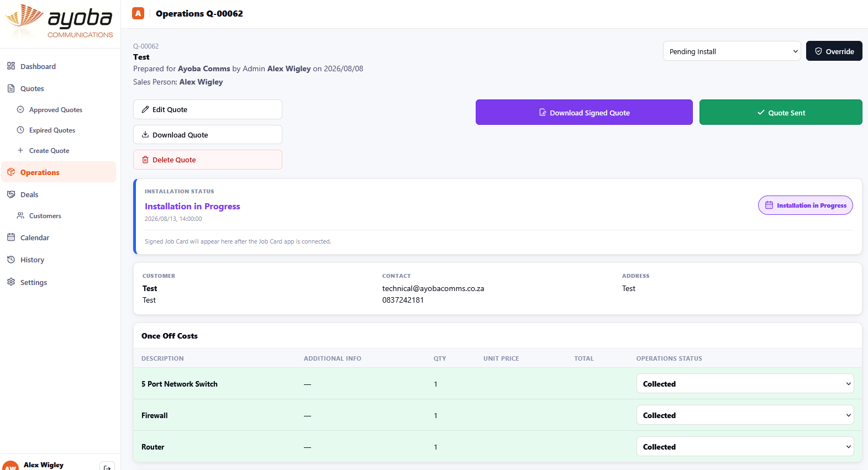
Task: Open Settings from the sidebar
Action: [x=59, y=282]
